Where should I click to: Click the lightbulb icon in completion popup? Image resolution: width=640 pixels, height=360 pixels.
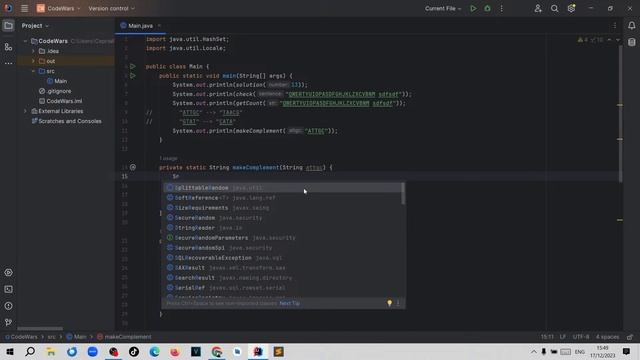coord(389,303)
